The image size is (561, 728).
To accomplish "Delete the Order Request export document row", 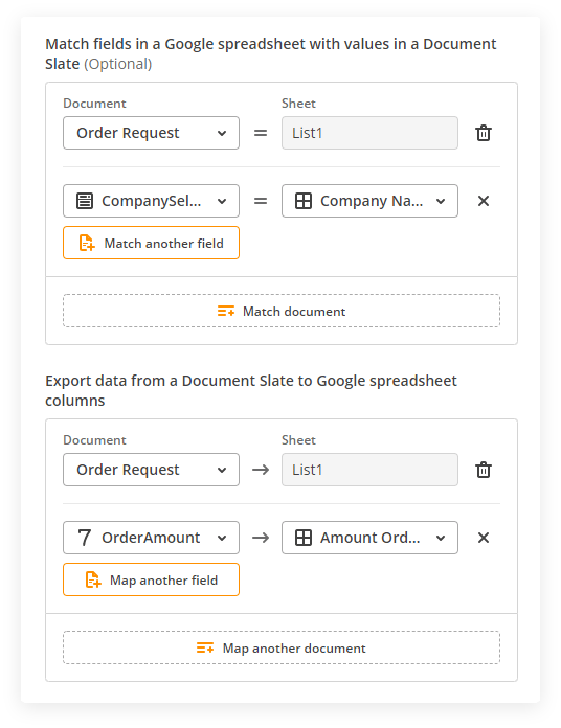I will pyautogui.click(x=483, y=470).
